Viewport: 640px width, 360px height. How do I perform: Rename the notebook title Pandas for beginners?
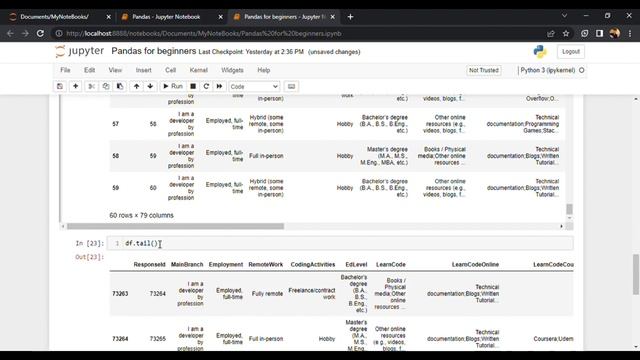(153, 51)
